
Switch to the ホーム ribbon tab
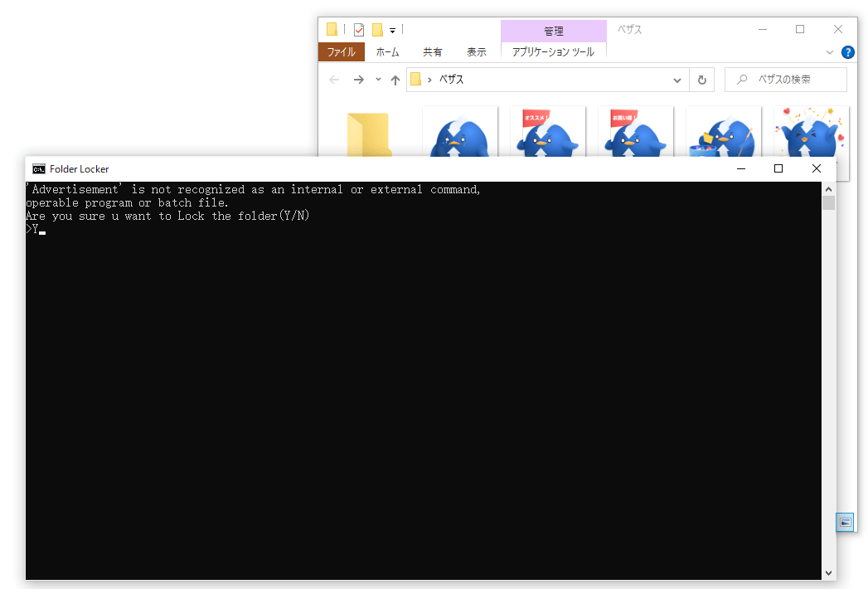pos(387,51)
